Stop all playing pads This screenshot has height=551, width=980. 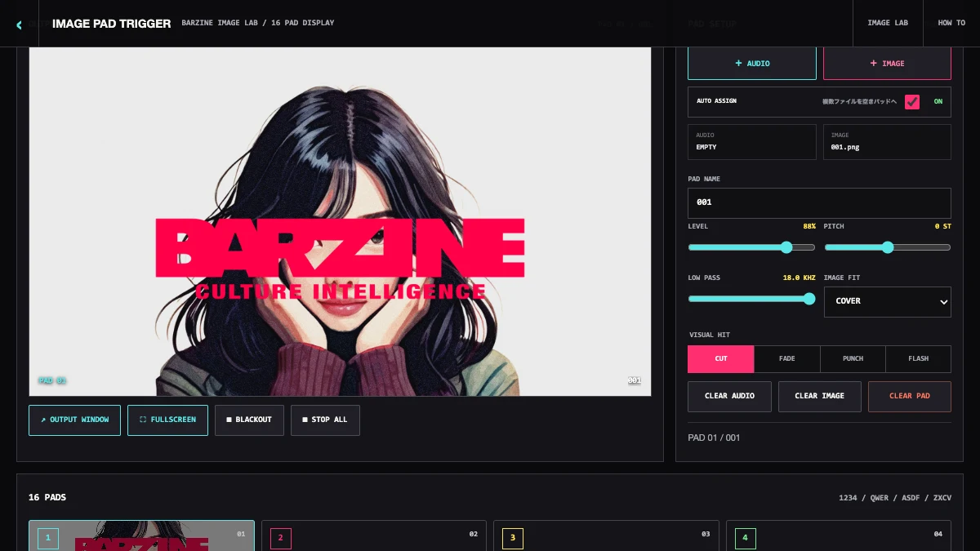pos(325,420)
